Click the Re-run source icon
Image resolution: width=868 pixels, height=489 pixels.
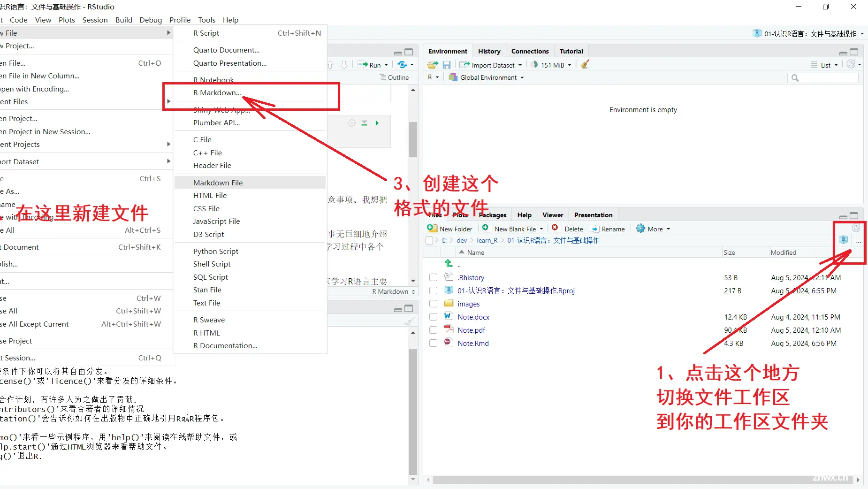(402, 65)
